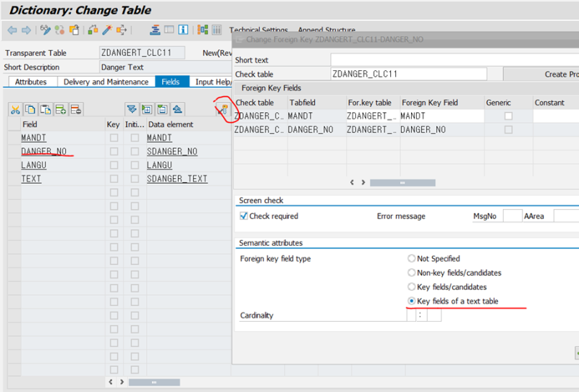
Task: Toggle Display/Change mode (glasses and pencil icon)
Action: coord(46,30)
